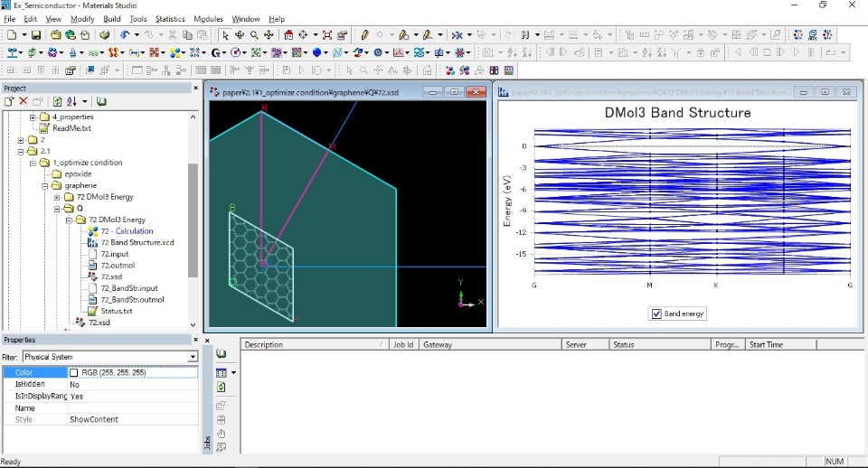The height and width of the screenshot is (468, 868).
Task: Click the New document icon
Action: [x=11, y=35]
